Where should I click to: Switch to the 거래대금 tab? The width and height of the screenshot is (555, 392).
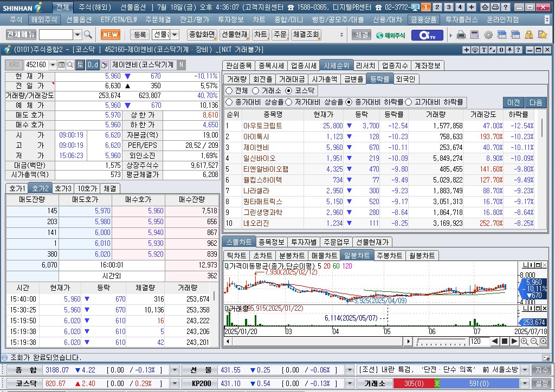pos(292,79)
